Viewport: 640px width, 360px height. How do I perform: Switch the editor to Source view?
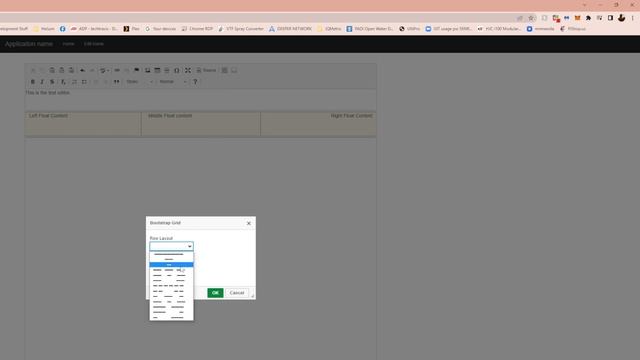[x=206, y=70]
